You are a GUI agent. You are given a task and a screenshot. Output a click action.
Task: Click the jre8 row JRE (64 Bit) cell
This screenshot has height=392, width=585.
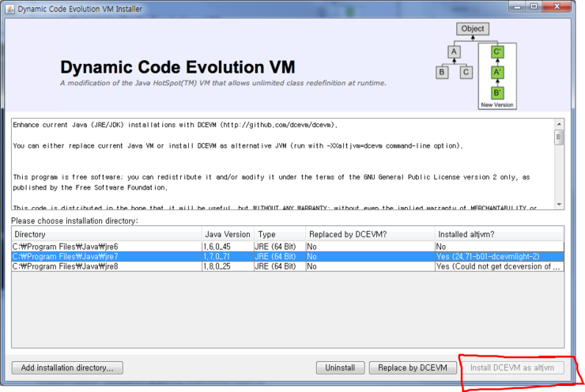point(280,266)
